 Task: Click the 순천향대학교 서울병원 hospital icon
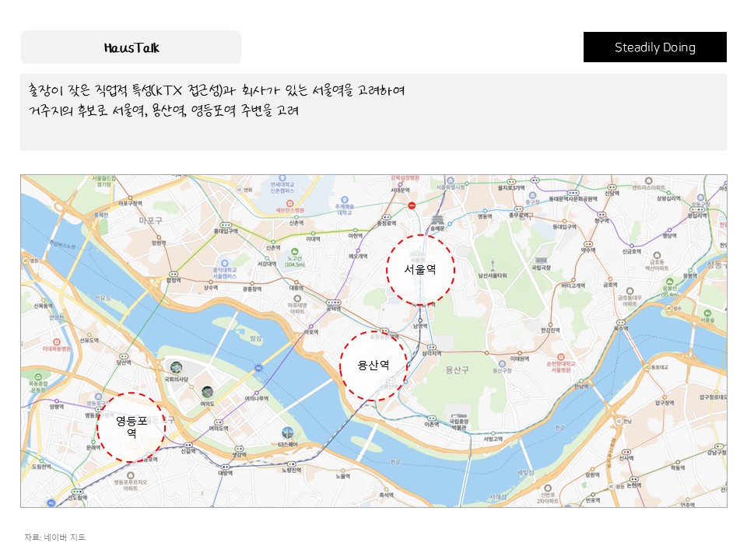tap(561, 357)
